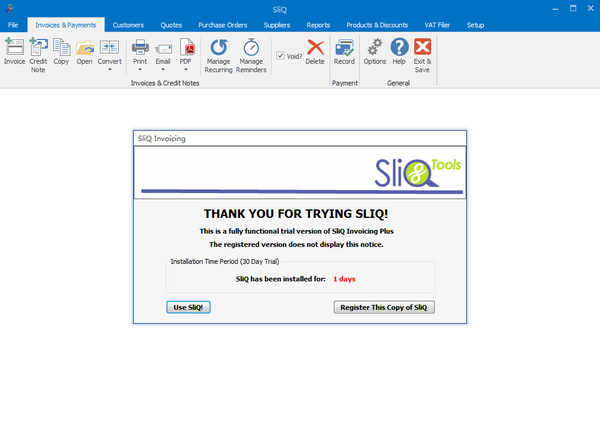The height and width of the screenshot is (437, 600).
Task: Open the File menu
Action: (x=13, y=25)
